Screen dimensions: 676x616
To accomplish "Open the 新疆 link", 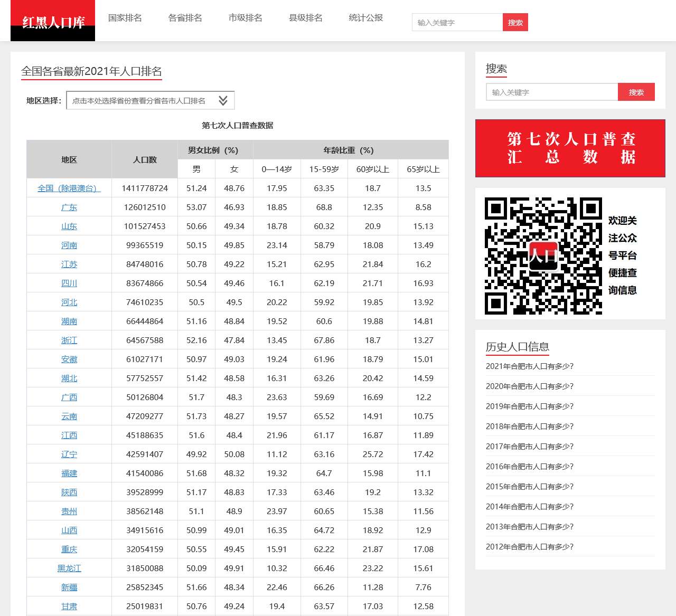I will 69,587.
